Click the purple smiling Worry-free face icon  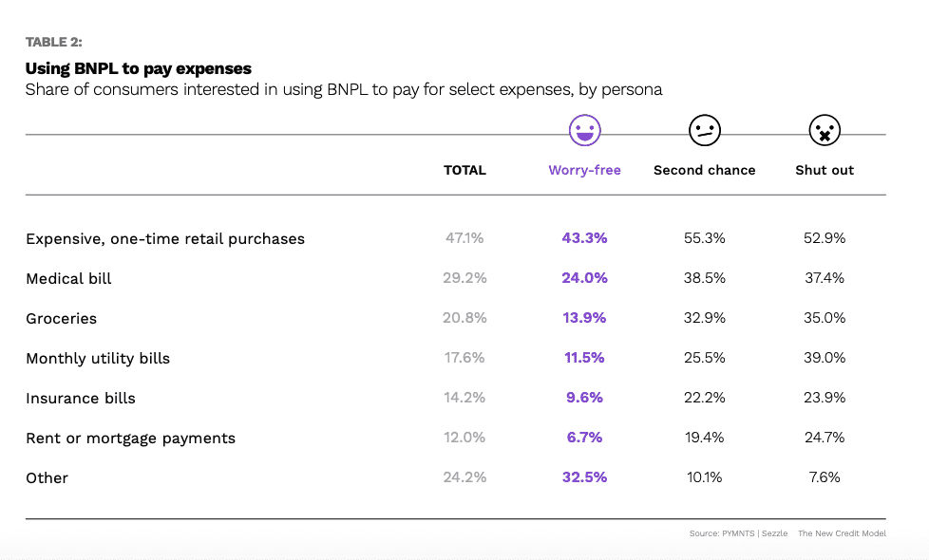(584, 131)
